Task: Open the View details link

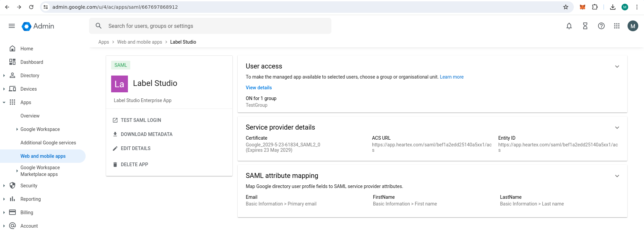Action: click(259, 88)
